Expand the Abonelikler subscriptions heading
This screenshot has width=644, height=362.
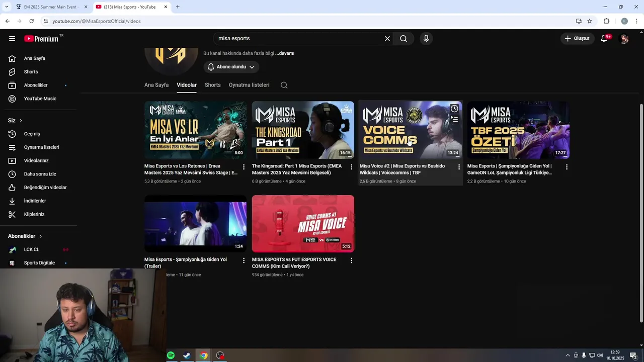coord(25,236)
